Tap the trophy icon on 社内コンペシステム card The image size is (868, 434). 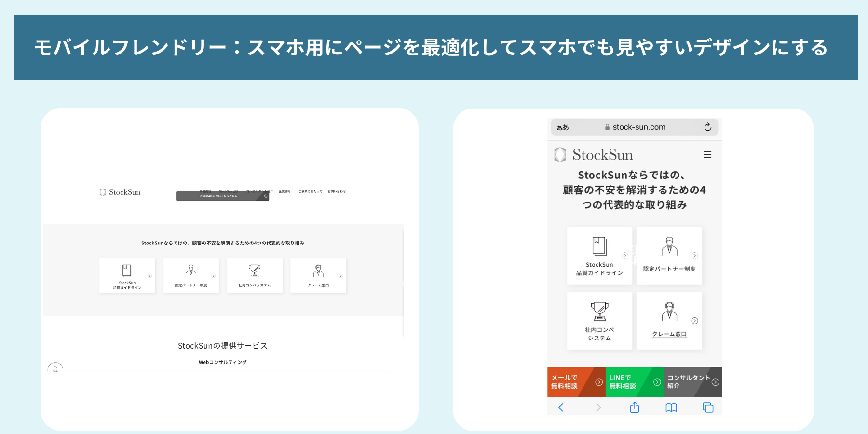point(599,311)
